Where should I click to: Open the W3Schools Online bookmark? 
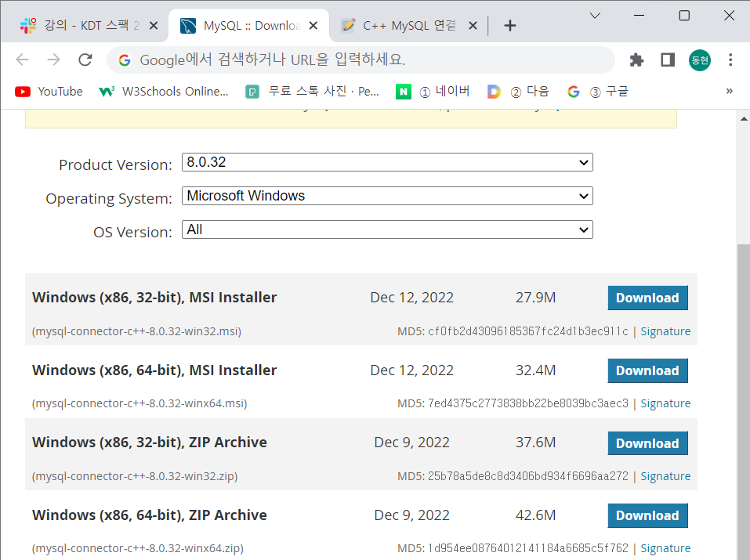pos(164,92)
